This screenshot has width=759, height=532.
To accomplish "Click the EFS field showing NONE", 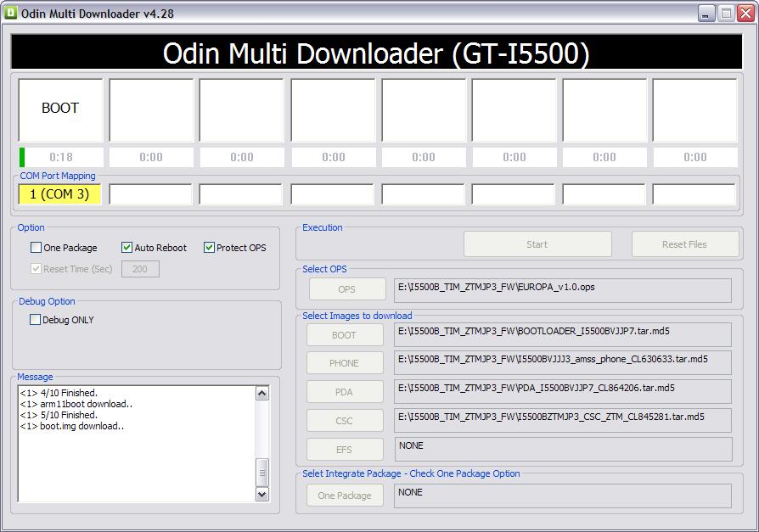I will [563, 450].
